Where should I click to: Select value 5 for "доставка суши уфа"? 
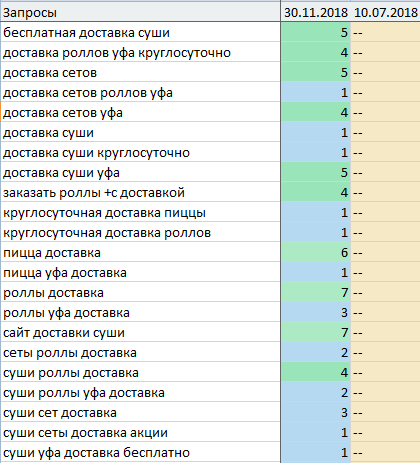point(316,172)
